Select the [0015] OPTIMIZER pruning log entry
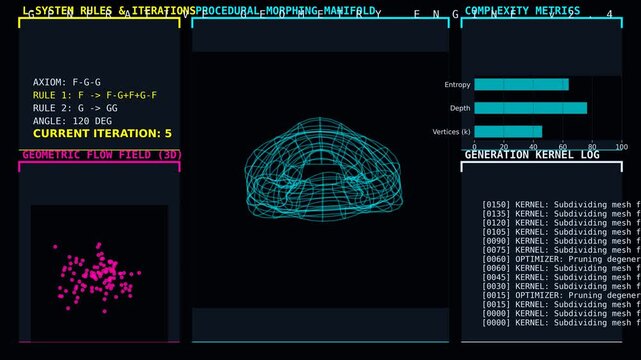641x360 pixels. [561, 295]
